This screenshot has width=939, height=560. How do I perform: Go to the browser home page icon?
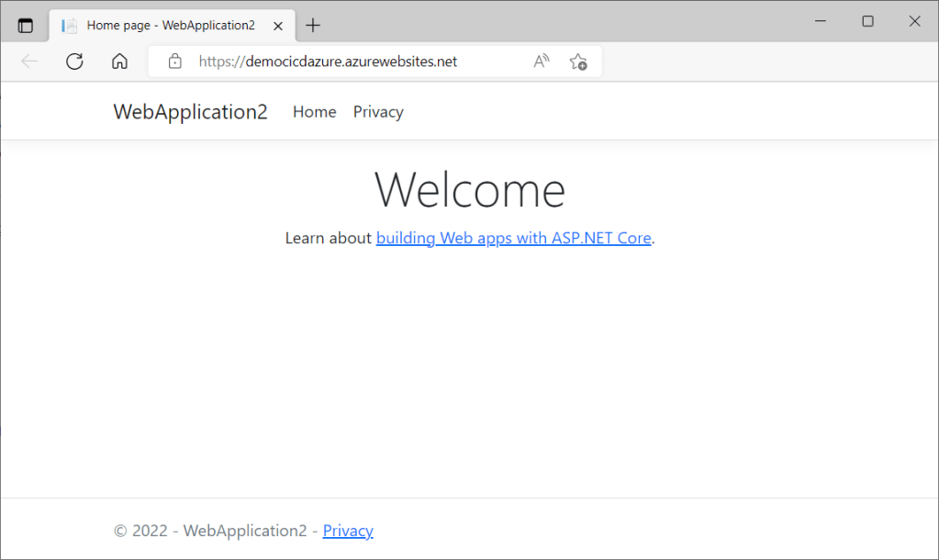pos(119,62)
